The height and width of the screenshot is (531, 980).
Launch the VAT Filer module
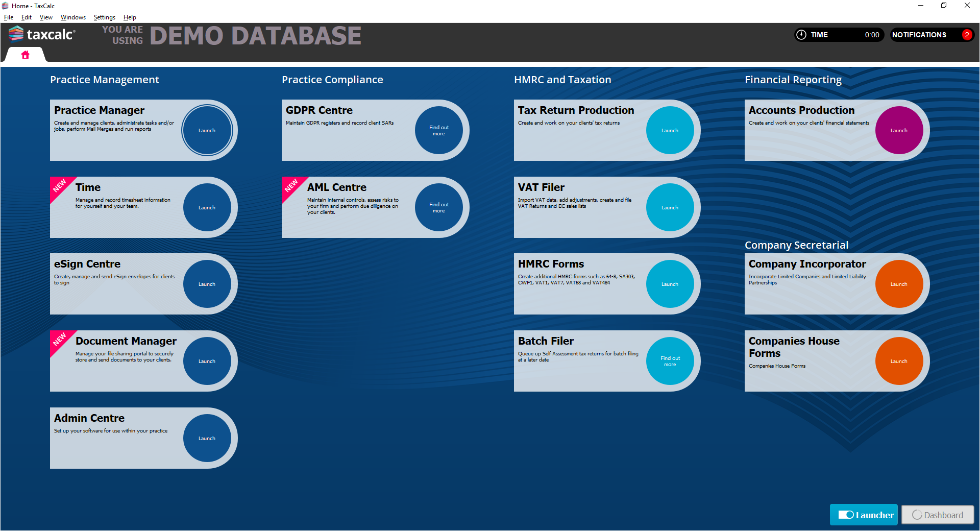pyautogui.click(x=670, y=207)
